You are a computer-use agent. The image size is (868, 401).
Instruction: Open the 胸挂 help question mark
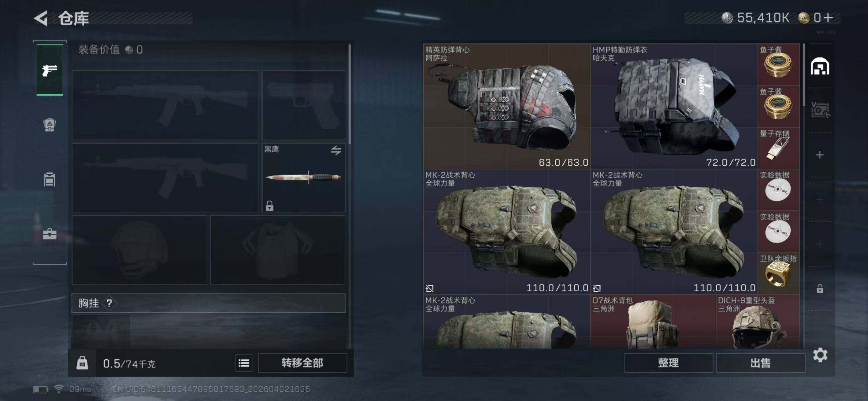(x=109, y=303)
